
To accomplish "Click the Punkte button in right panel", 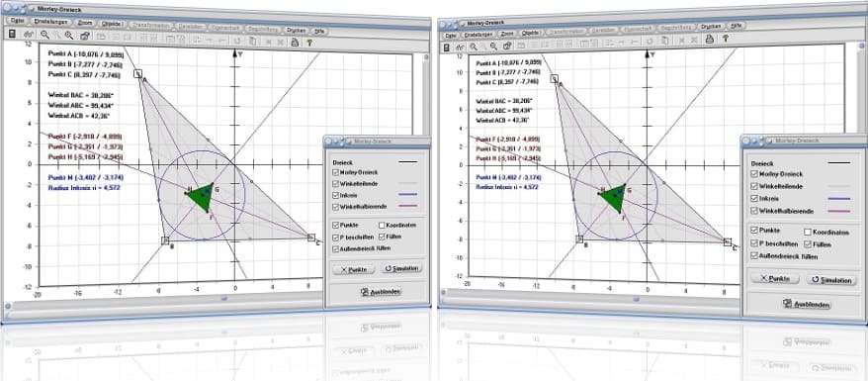I will pyautogui.click(x=774, y=278).
